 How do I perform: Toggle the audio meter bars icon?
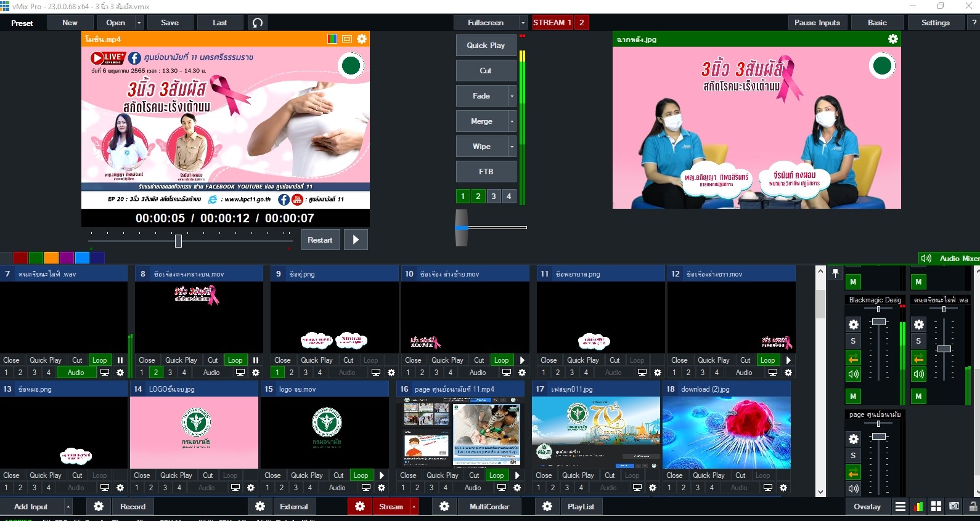coord(918,506)
